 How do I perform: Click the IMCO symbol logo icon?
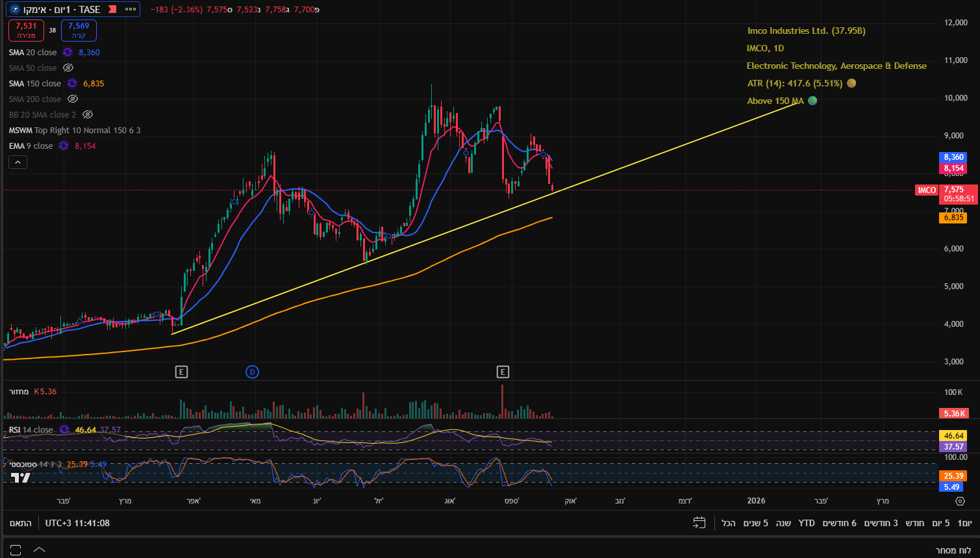(15, 10)
